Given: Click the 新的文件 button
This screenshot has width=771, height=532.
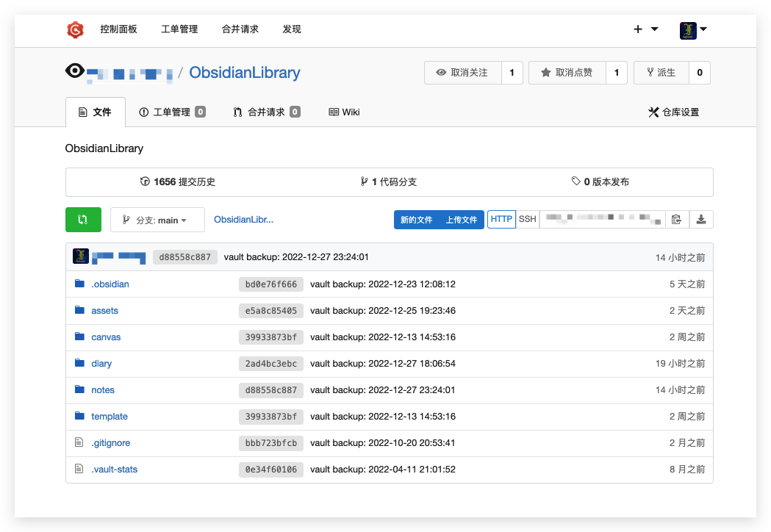Looking at the screenshot, I should click(416, 220).
